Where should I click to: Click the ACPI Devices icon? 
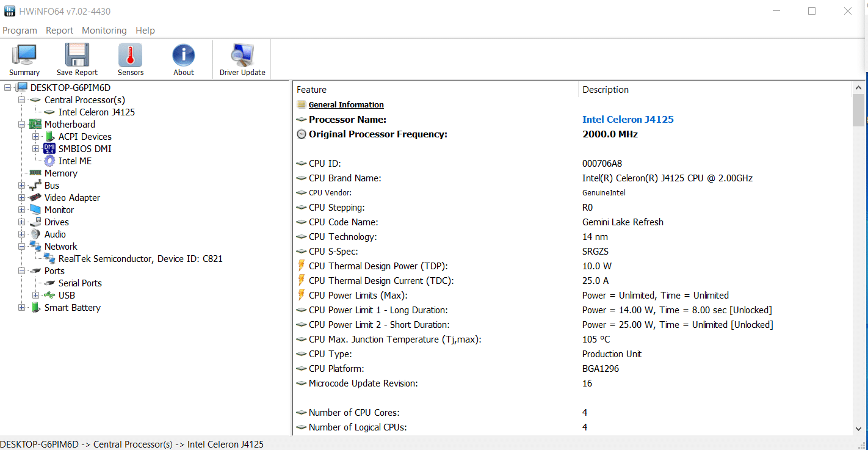pyautogui.click(x=50, y=136)
